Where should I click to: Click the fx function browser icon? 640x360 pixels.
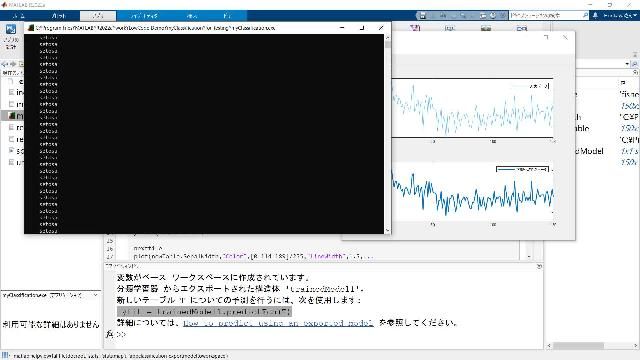point(109,334)
